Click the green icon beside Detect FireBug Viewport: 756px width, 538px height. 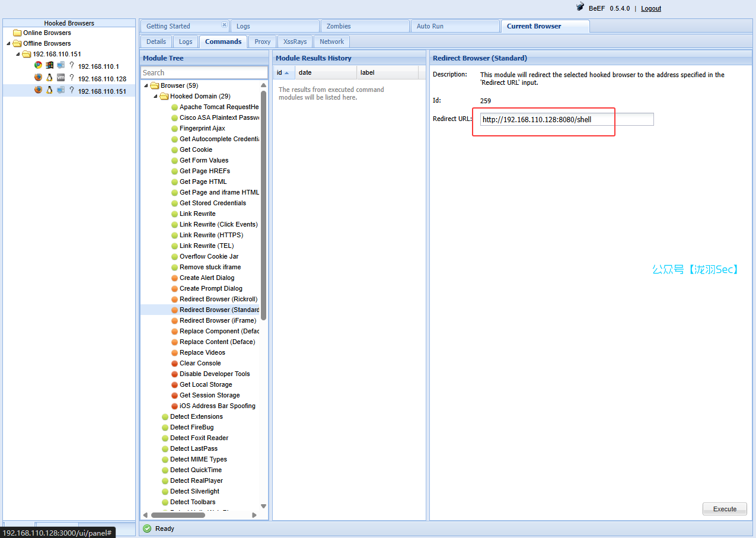pos(165,428)
